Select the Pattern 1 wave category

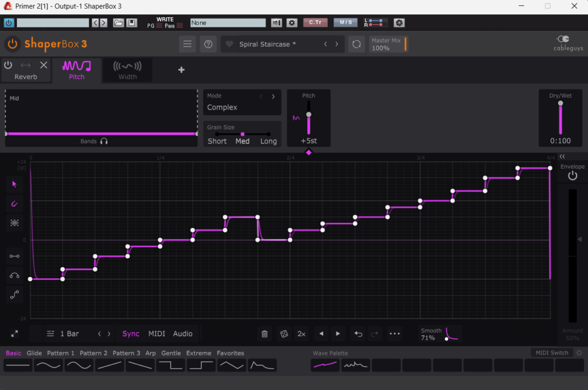[61, 353]
